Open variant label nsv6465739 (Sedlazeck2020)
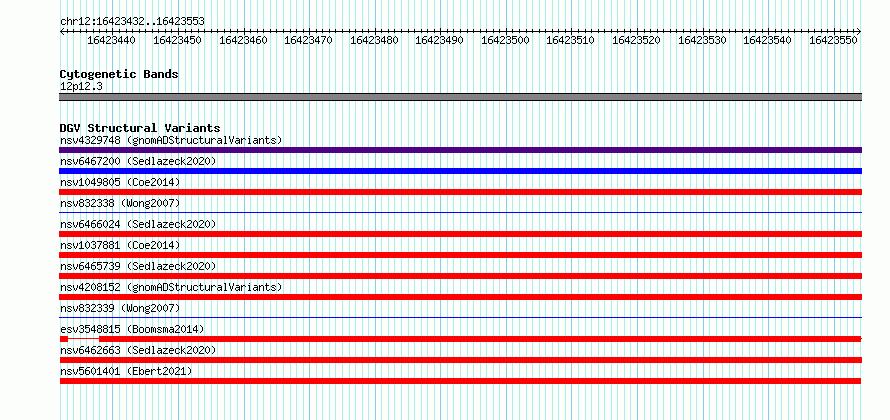Screen dimensions: 890x420 coord(138,266)
